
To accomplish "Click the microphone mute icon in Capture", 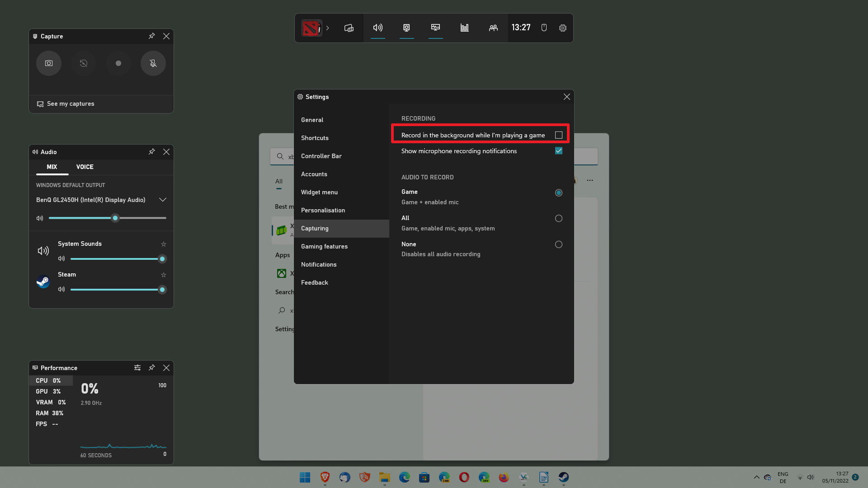I will pyautogui.click(x=153, y=63).
